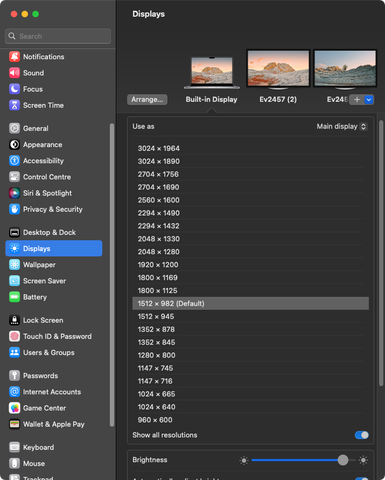Open Mouse settings icon
Viewport: 385px width, 480px height.
point(14,464)
